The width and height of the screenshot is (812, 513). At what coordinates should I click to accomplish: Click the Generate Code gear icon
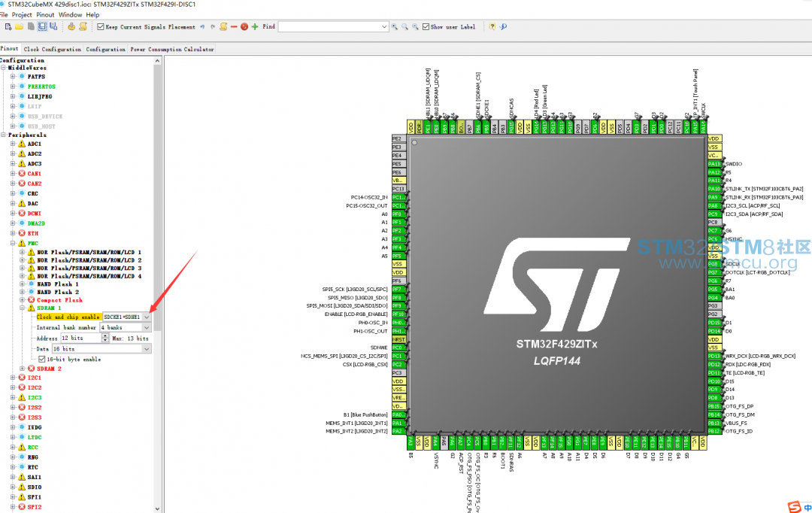pyautogui.click(x=71, y=26)
